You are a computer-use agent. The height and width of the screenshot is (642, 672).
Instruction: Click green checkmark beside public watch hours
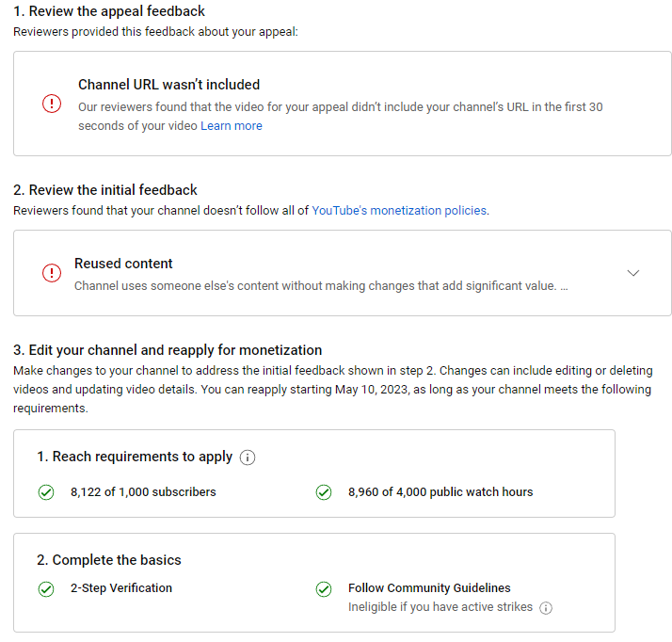[324, 492]
